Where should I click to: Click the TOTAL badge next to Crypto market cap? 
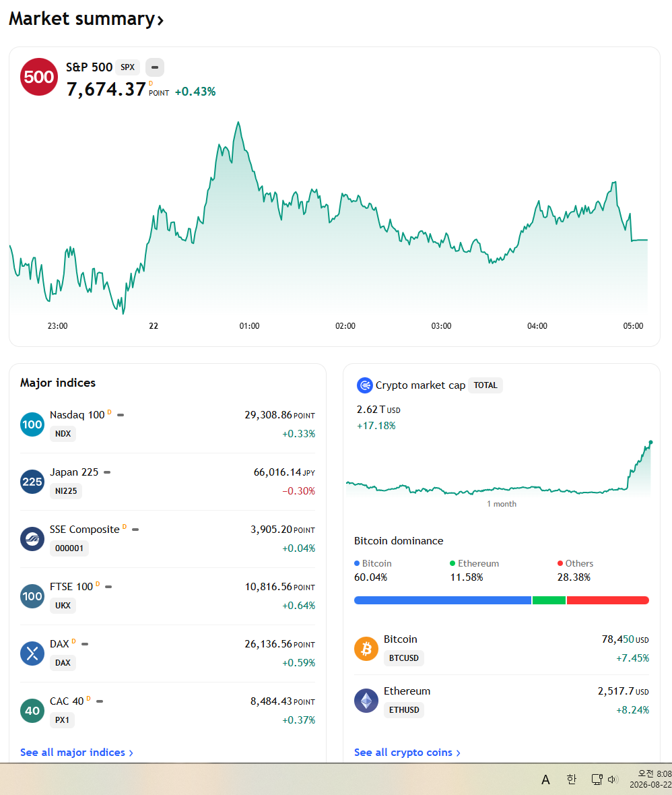coord(485,385)
